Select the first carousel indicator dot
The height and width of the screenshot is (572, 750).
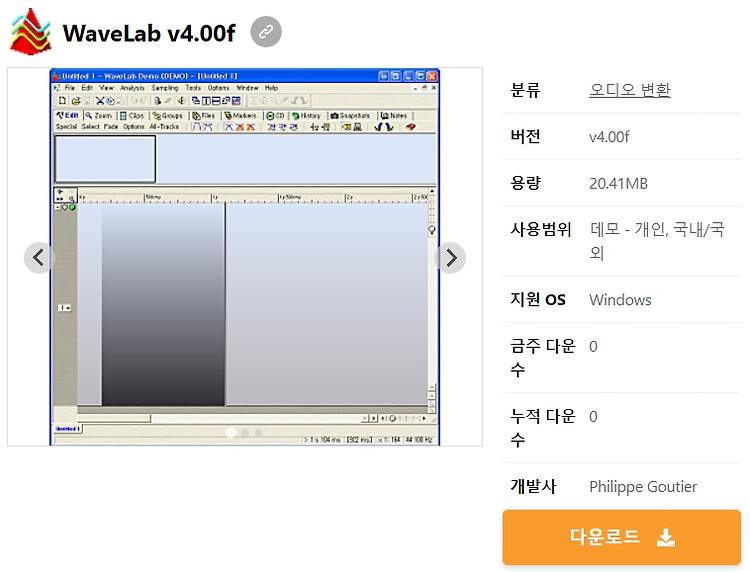tap(231, 432)
